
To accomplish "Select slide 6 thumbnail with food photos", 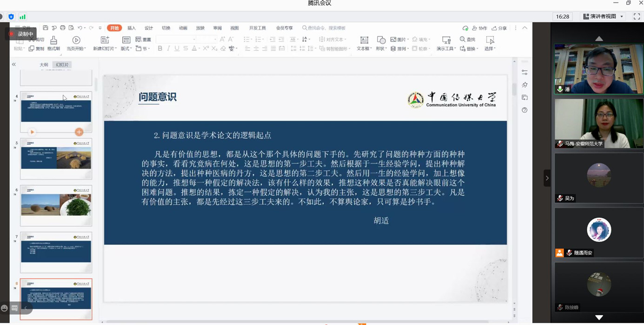I will [x=56, y=206].
